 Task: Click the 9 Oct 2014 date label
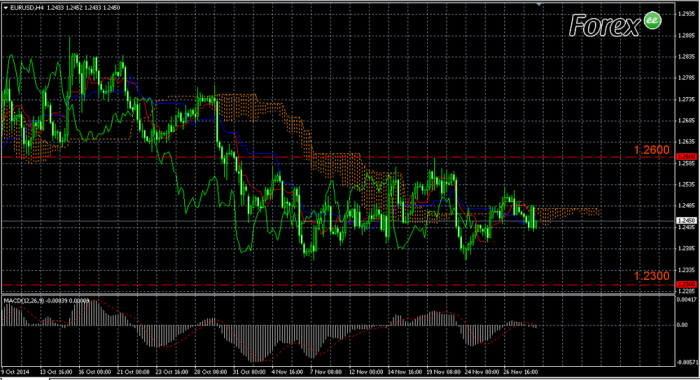(15, 372)
